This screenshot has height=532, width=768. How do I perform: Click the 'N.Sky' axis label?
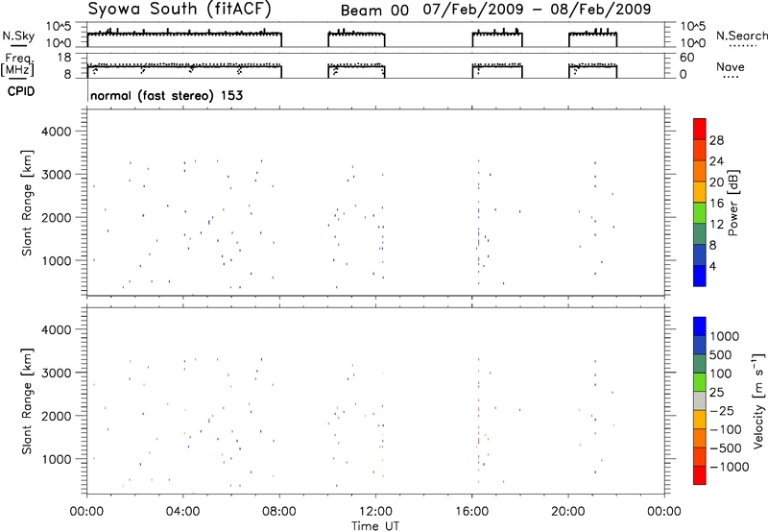[18, 36]
